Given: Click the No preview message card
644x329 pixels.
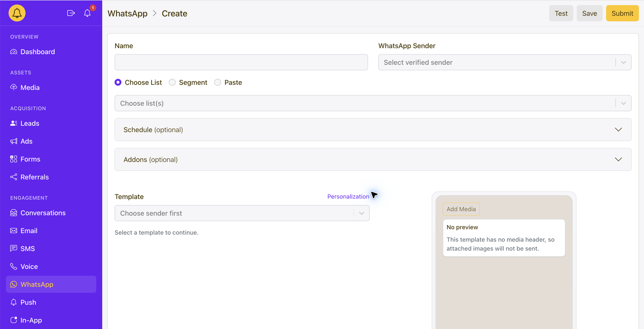Looking at the screenshot, I should pos(504,238).
